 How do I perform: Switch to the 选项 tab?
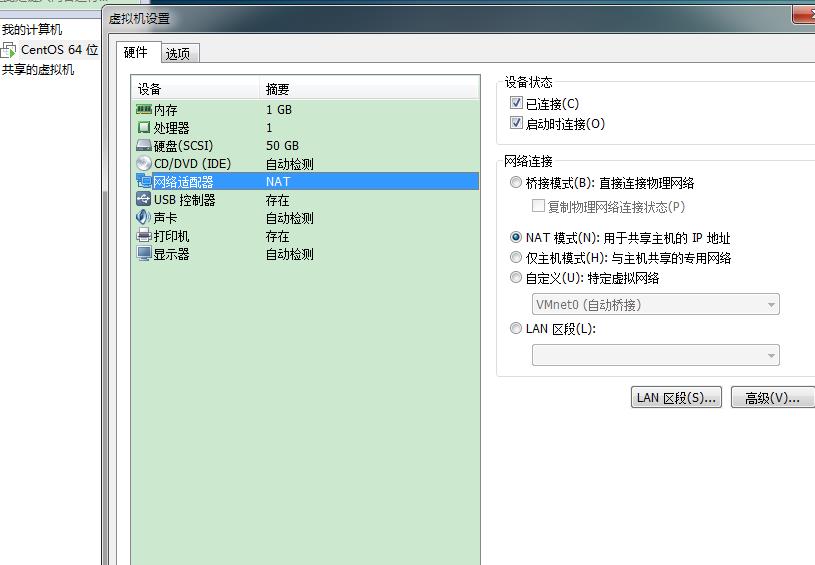[x=179, y=54]
